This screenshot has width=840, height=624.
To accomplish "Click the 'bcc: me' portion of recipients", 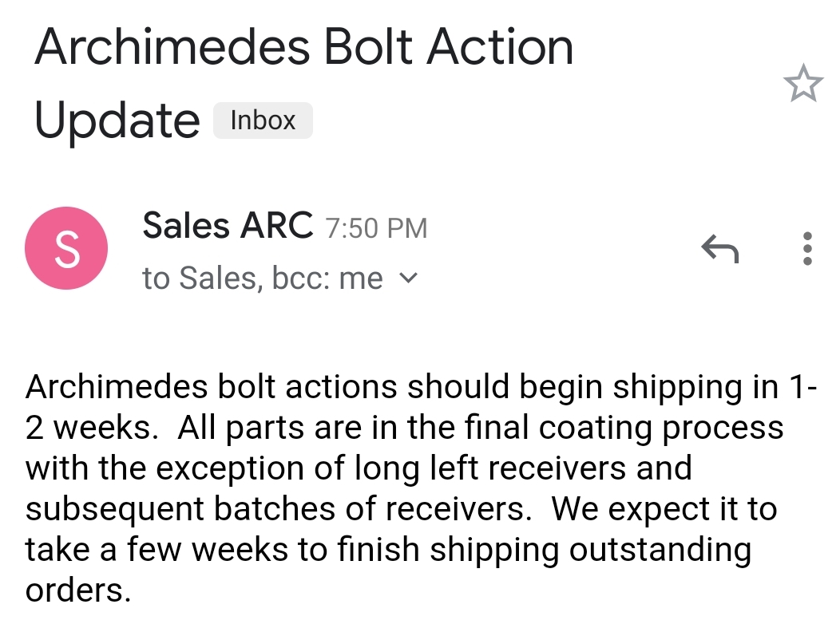I will pos(327,278).
